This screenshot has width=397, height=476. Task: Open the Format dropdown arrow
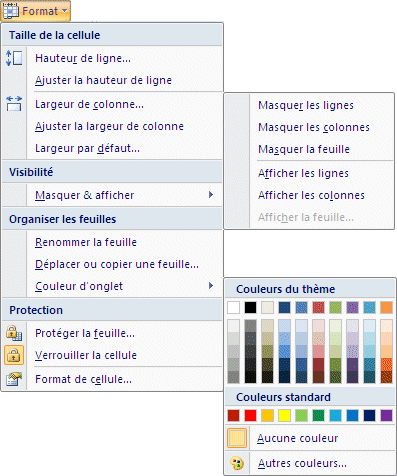65,11
